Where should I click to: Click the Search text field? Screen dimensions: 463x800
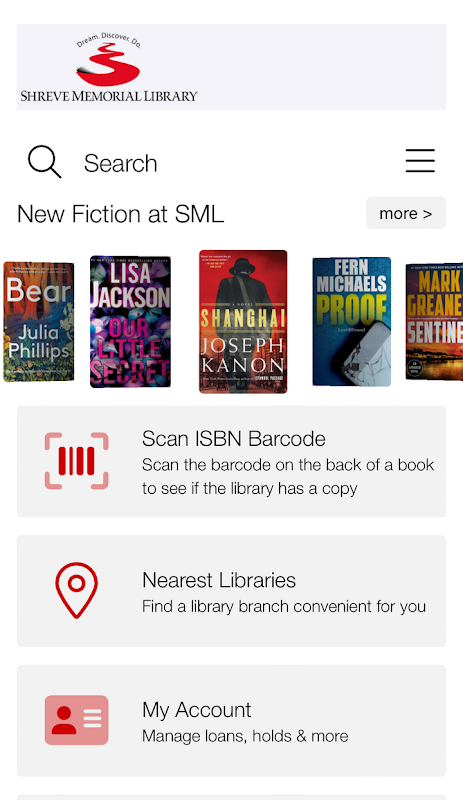(120, 163)
